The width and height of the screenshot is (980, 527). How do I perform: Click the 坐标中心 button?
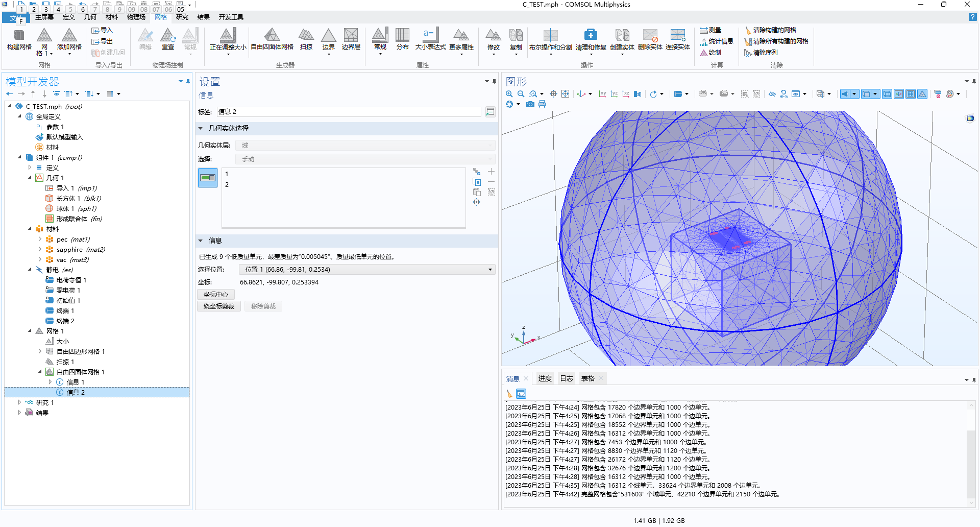click(216, 295)
